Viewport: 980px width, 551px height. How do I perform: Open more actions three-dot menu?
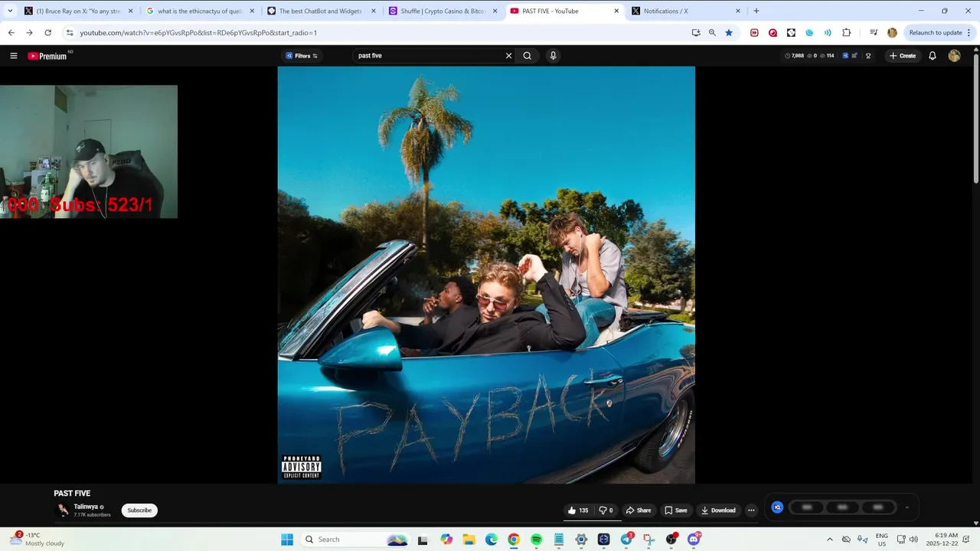pyautogui.click(x=751, y=510)
